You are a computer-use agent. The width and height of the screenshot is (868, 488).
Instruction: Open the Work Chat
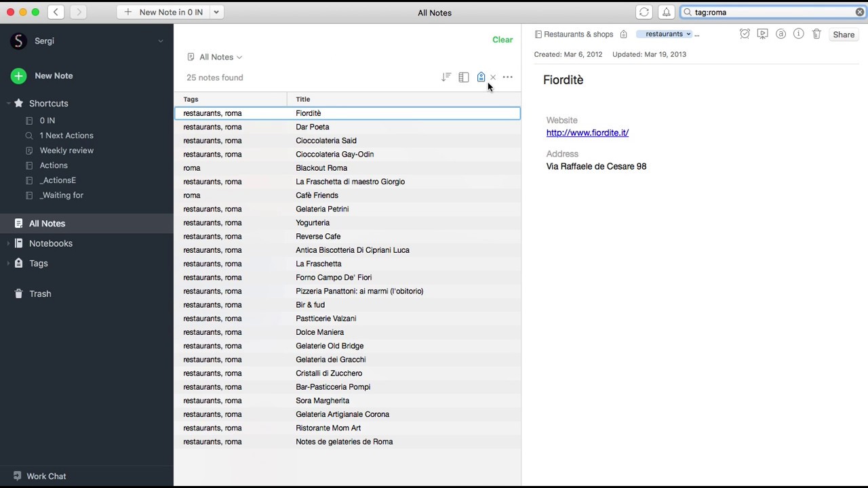point(39,476)
